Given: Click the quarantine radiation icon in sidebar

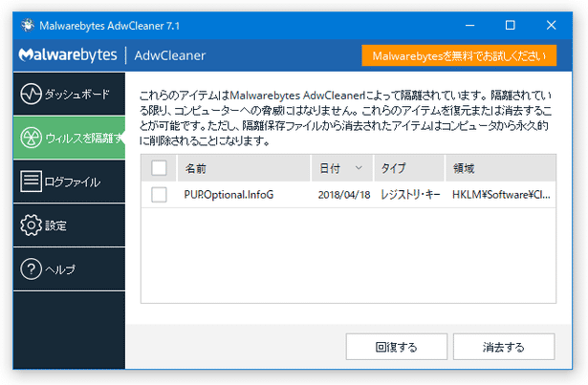Looking at the screenshot, I should 31,138.
